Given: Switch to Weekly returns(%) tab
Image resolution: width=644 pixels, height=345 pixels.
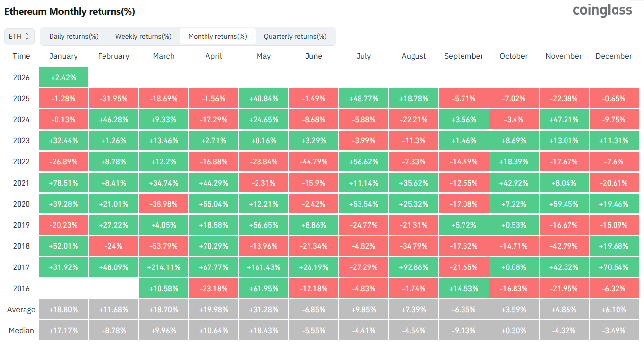Looking at the screenshot, I should coord(143,36).
